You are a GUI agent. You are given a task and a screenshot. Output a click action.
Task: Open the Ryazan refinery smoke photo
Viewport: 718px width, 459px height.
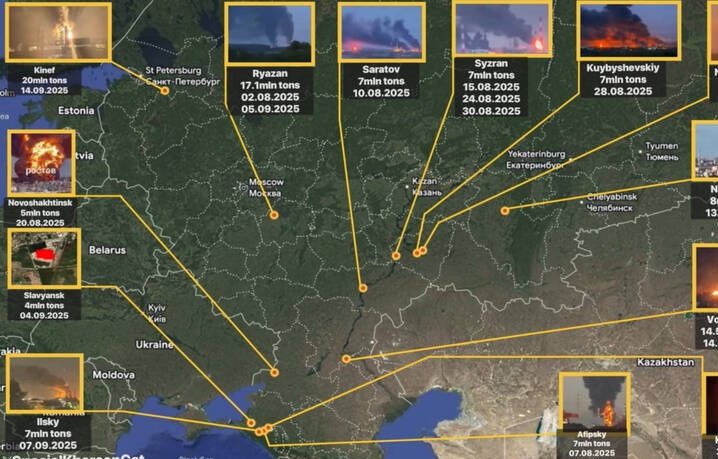coord(267,33)
